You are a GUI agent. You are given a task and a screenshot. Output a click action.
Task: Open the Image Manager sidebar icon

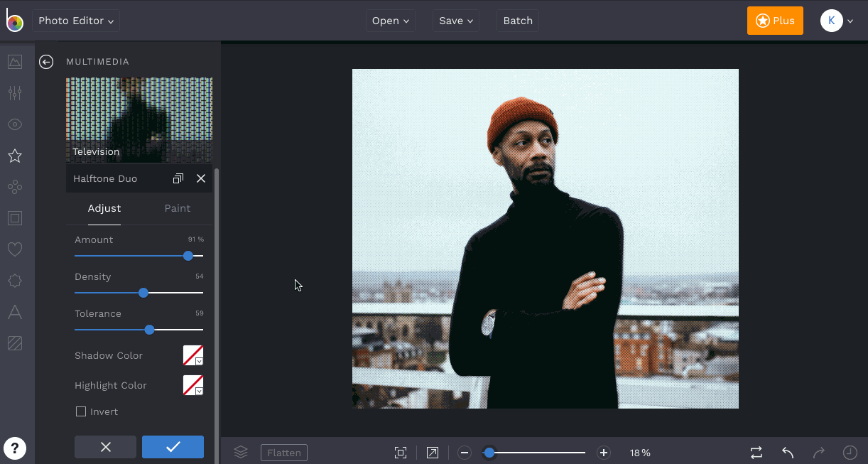tap(15, 62)
